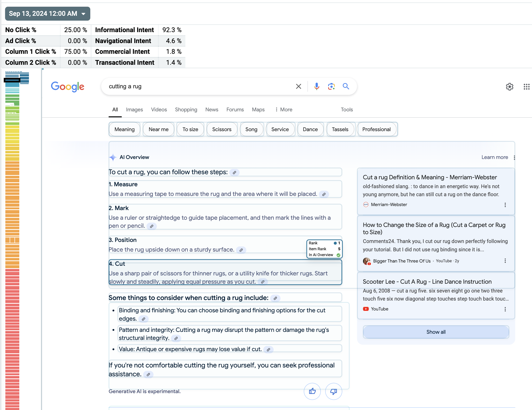
Task: Select the Images tab in Google search
Action: pyautogui.click(x=134, y=109)
